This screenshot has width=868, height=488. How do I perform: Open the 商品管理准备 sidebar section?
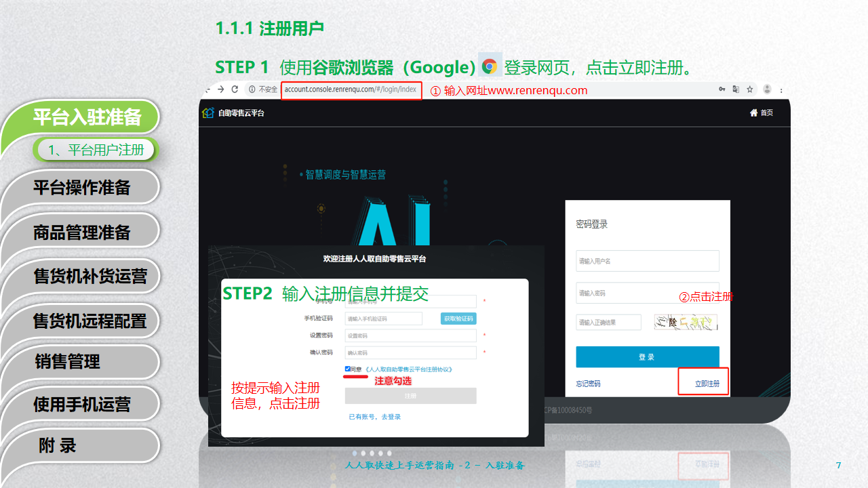pyautogui.click(x=81, y=232)
